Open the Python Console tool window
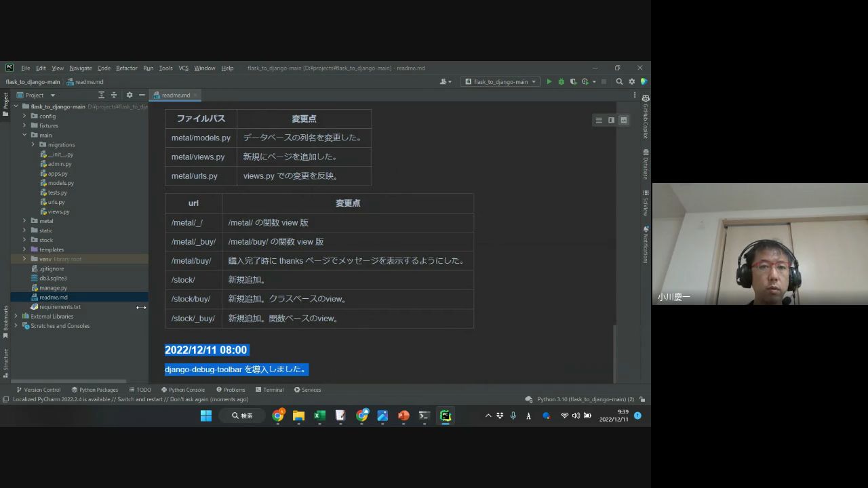The height and width of the screenshot is (488, 868). click(x=182, y=390)
